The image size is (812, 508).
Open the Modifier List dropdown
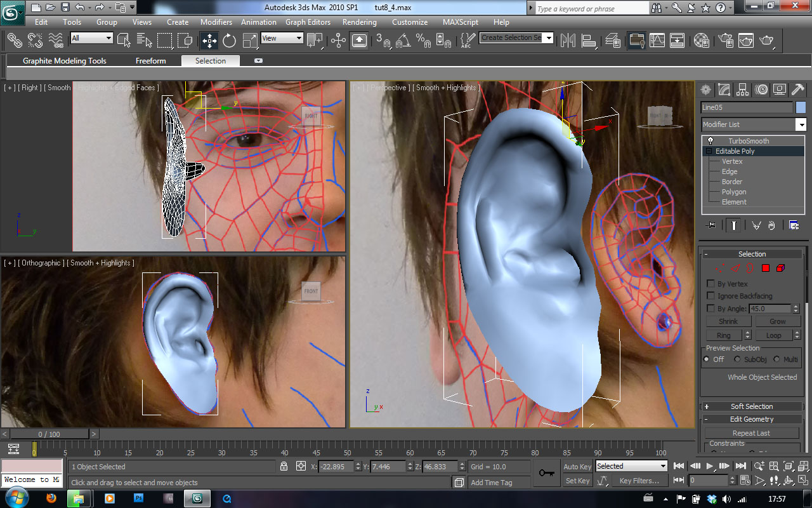click(x=801, y=123)
